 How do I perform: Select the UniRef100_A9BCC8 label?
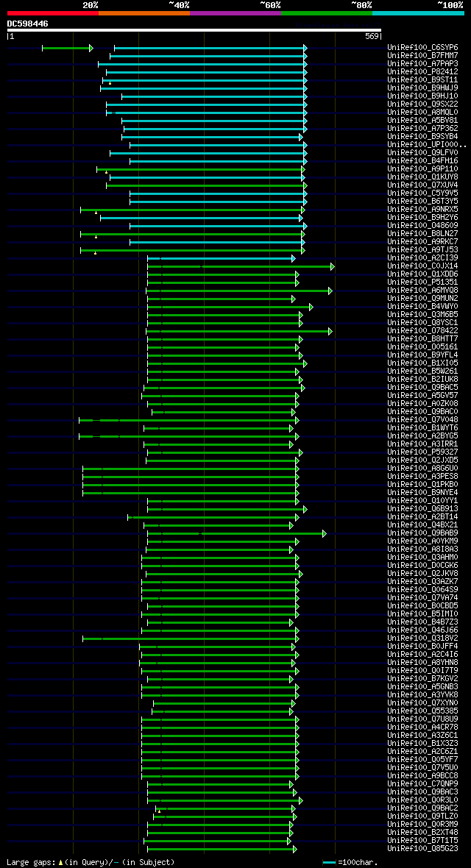click(422, 775)
